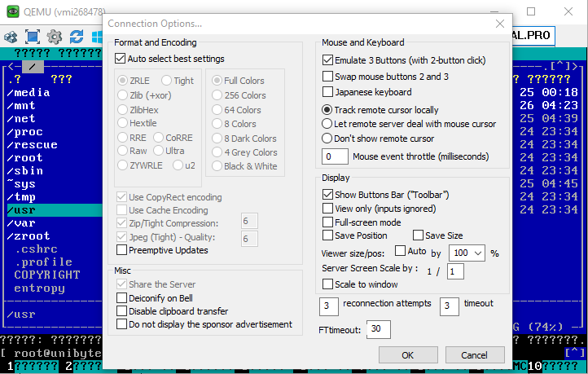
Task: Uncheck Auto select best settings
Action: click(x=121, y=59)
